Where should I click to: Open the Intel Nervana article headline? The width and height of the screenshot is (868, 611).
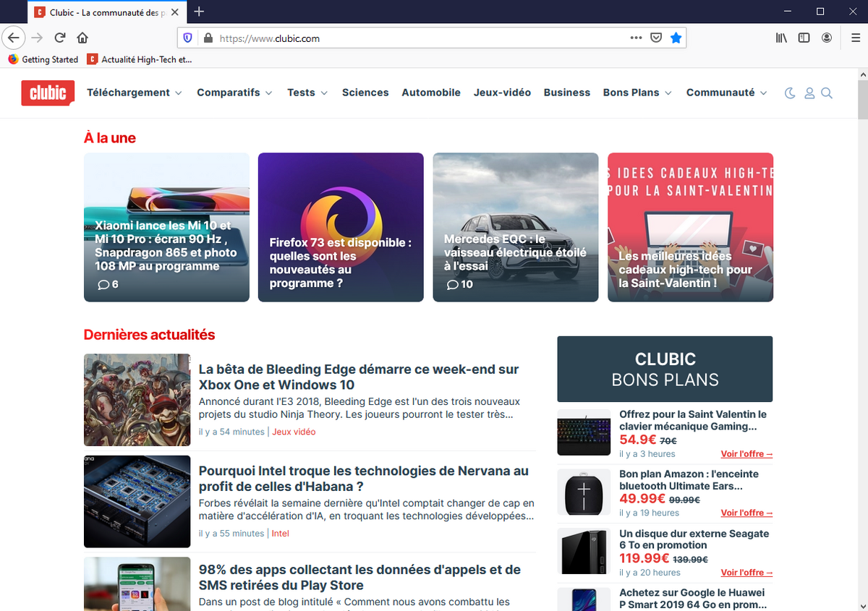pos(364,479)
